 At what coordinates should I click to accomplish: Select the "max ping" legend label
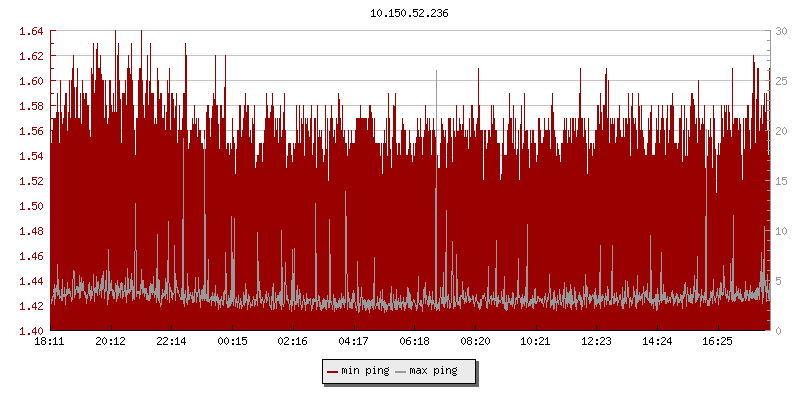(433, 371)
